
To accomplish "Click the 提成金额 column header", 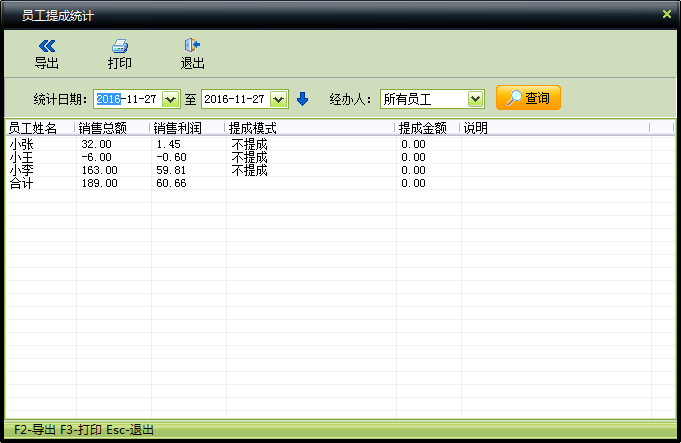I will coord(428,128).
